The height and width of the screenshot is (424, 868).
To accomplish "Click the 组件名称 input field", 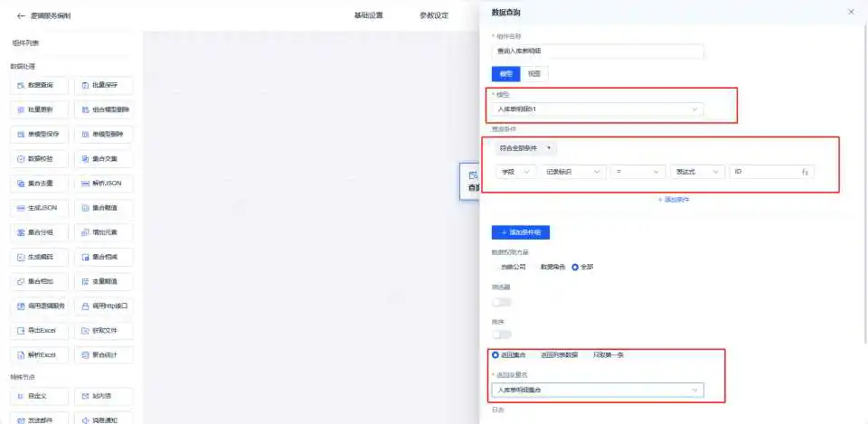I will [598, 52].
